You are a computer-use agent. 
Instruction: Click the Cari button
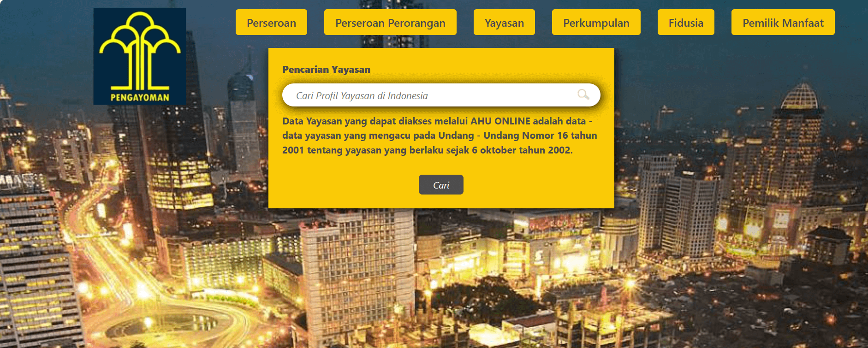pyautogui.click(x=441, y=185)
